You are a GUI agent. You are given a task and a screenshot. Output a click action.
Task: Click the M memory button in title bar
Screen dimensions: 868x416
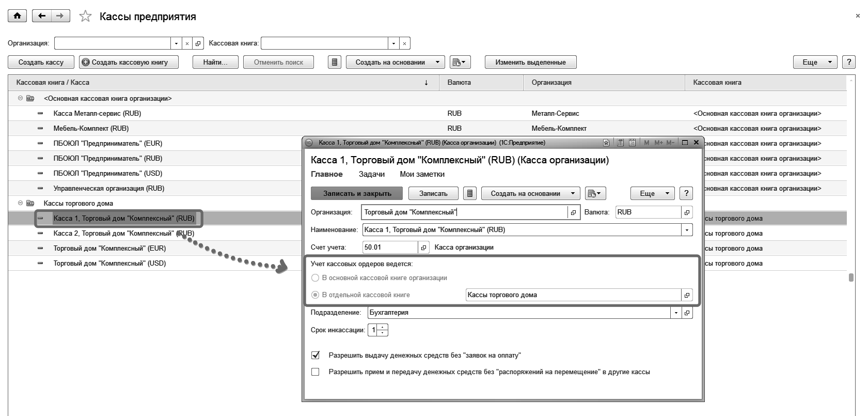pyautogui.click(x=647, y=143)
